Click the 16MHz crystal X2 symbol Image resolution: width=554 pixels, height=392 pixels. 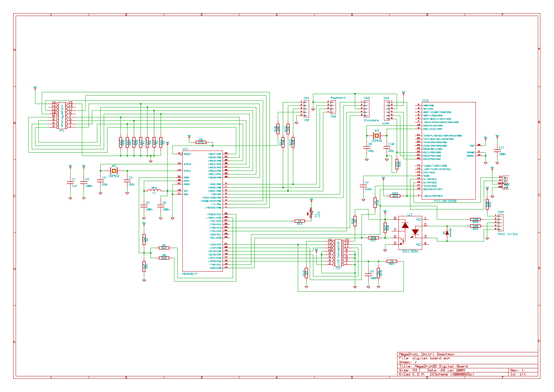coord(114,171)
